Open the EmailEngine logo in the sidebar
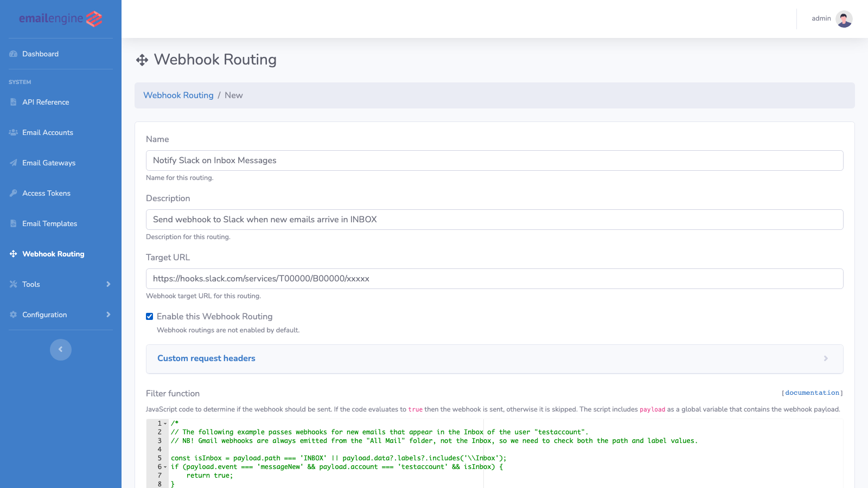 [60, 18]
